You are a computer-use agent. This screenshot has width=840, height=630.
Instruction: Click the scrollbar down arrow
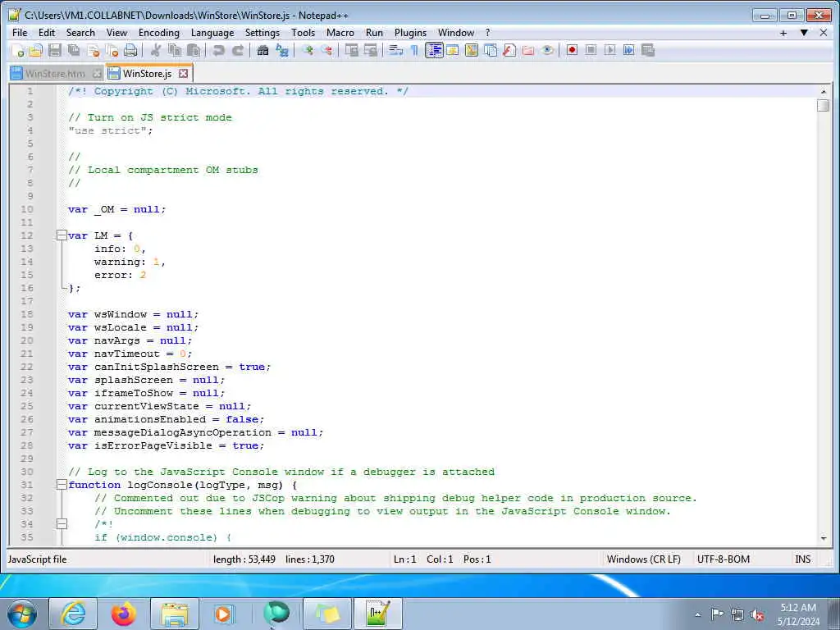click(x=824, y=538)
